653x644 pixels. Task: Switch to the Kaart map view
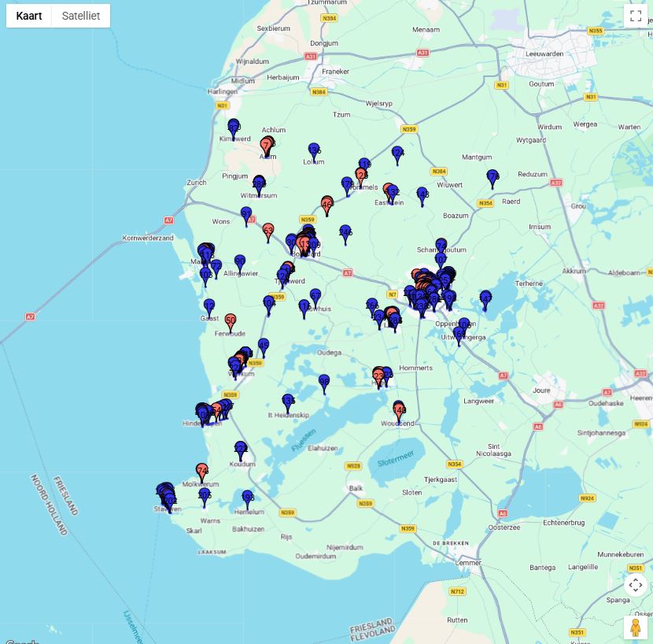pos(29,16)
